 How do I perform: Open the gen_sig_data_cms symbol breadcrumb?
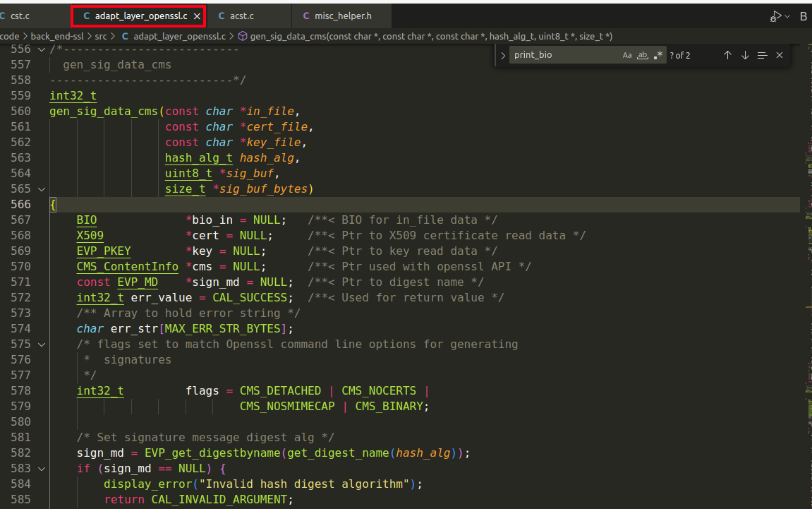pyautogui.click(x=431, y=36)
